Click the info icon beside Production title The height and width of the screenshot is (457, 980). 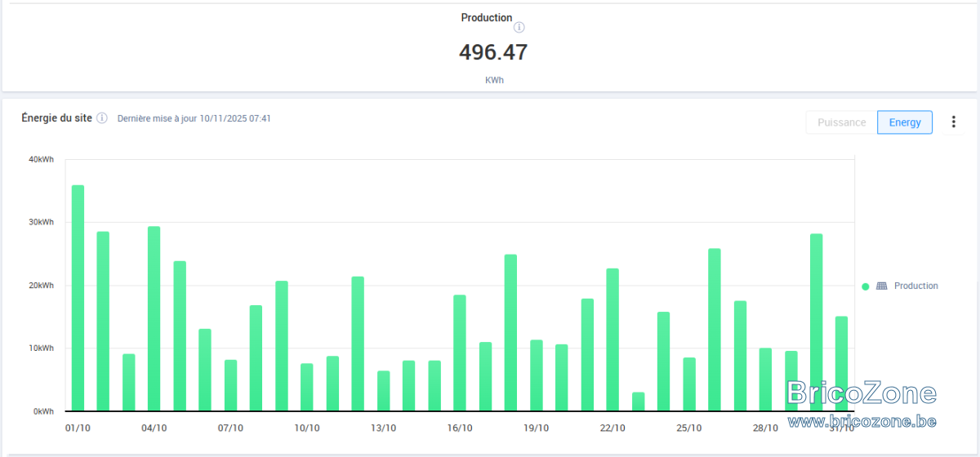tap(519, 27)
